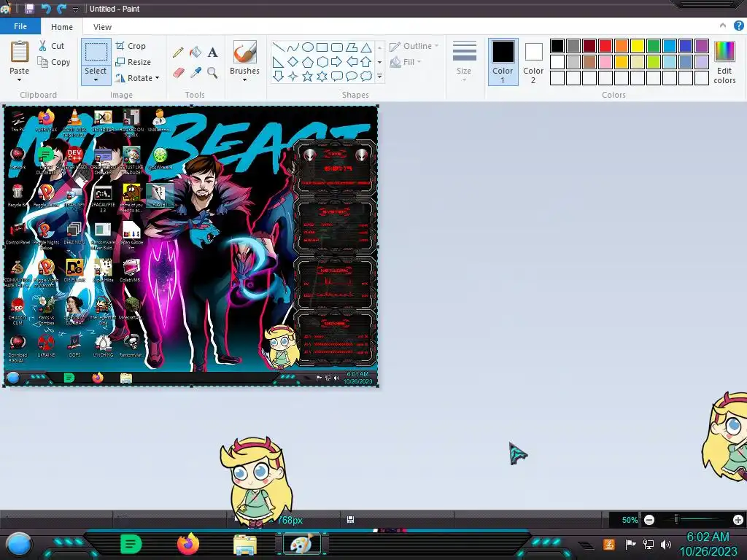This screenshot has width=747, height=560.
Task: Click the green notes app taskbar icon
Action: tap(131, 544)
